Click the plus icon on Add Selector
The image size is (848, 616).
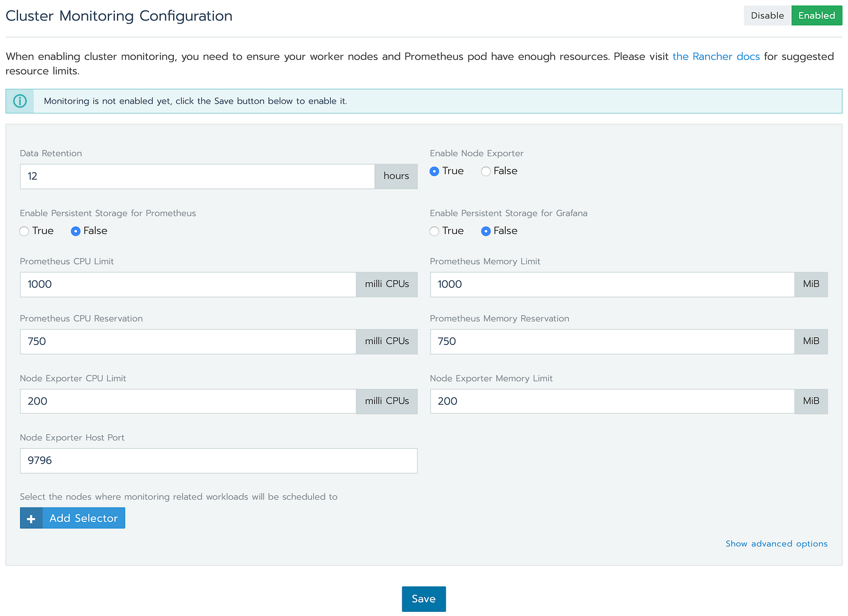click(x=31, y=518)
